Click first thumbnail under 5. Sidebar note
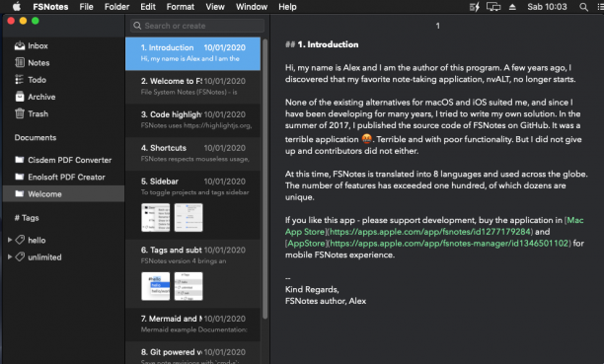Viewport: 604px width, 364px height. [155, 217]
